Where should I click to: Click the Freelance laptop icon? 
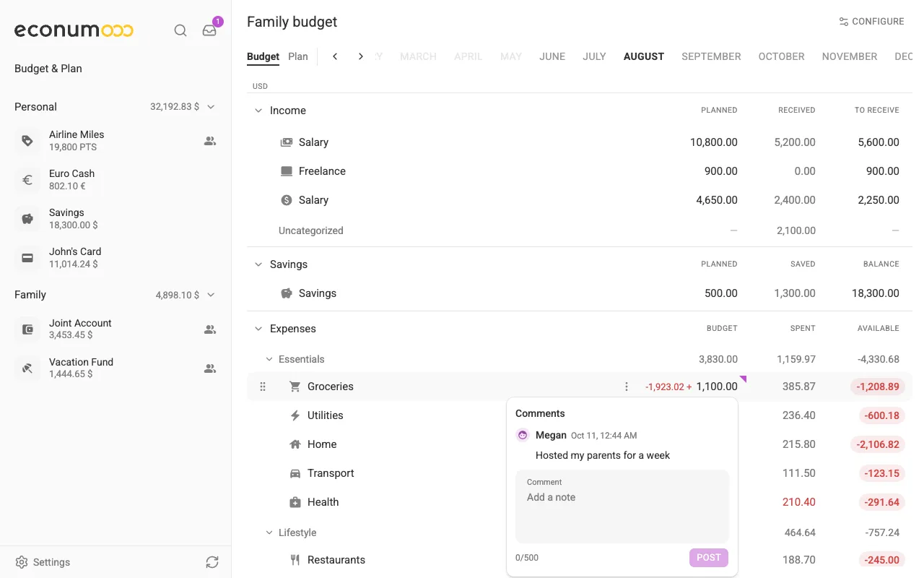pyautogui.click(x=287, y=171)
